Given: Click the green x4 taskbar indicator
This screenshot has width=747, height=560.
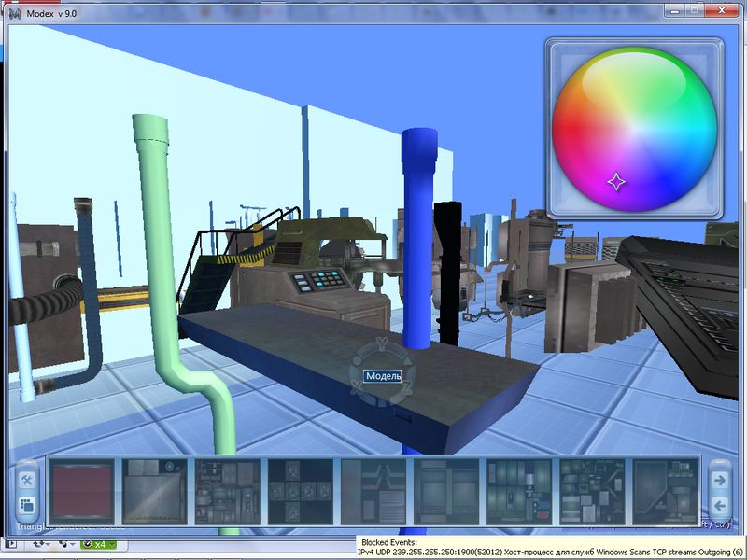Looking at the screenshot, I should [x=98, y=543].
